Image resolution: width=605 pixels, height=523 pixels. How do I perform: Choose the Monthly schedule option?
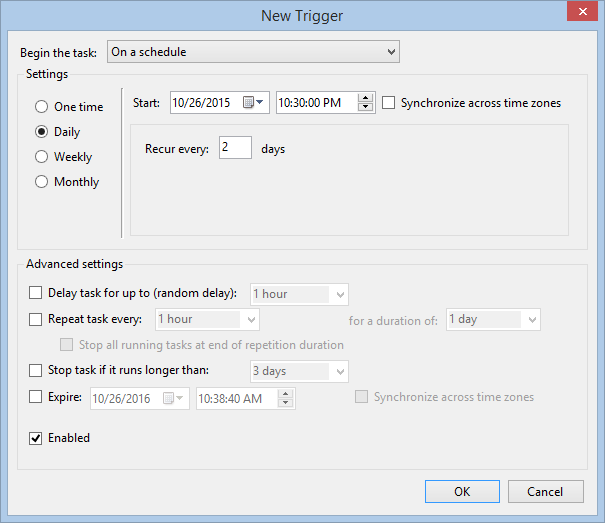pos(42,182)
